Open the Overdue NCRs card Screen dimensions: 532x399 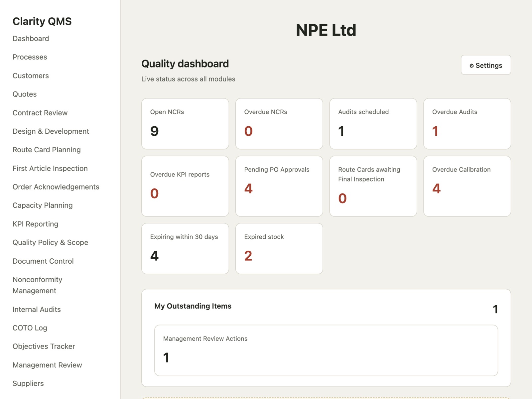tap(279, 124)
